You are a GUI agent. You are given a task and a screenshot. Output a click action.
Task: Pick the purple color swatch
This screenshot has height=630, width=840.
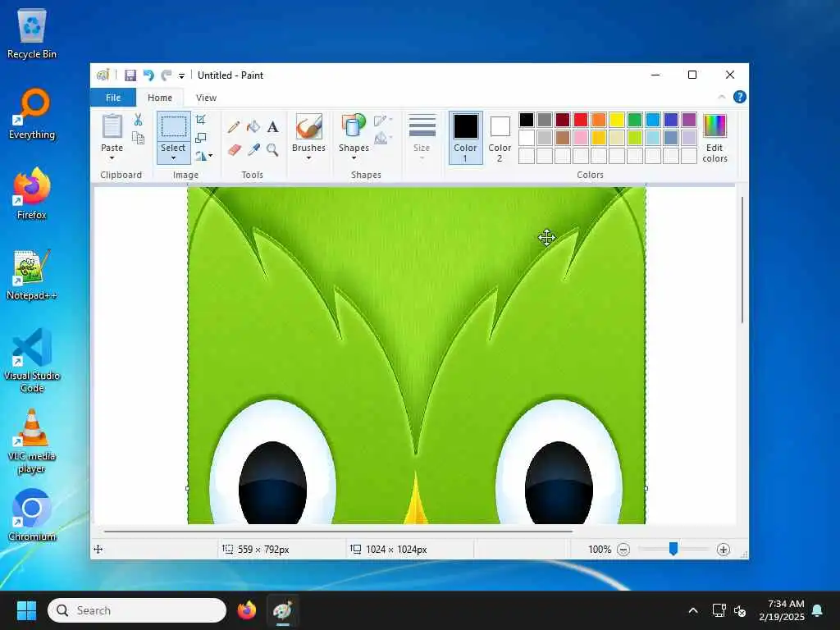click(x=689, y=120)
